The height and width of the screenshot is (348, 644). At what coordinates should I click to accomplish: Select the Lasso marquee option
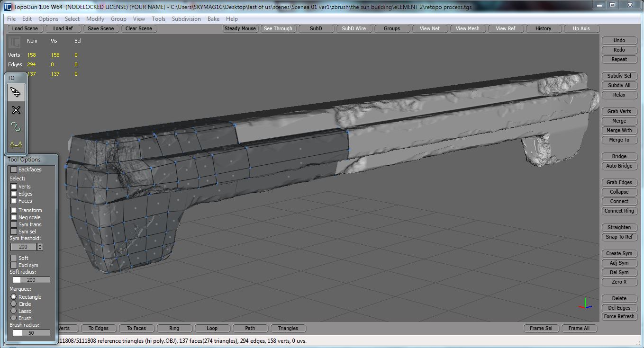click(14, 311)
